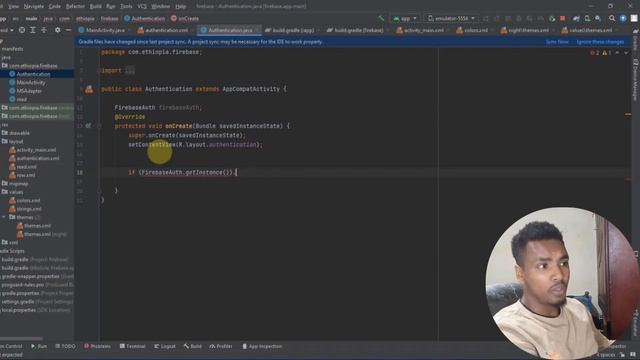Select authentication.xml in layout folder
Screen dimensions: 640x360
(34, 158)
